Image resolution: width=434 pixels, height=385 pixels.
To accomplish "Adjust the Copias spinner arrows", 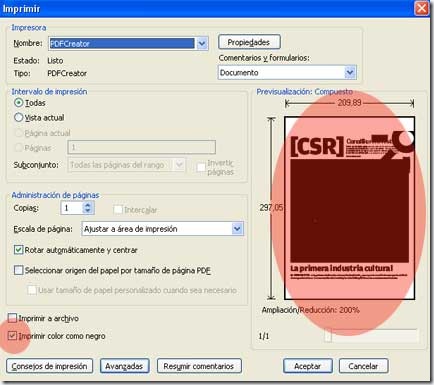I will point(88,208).
